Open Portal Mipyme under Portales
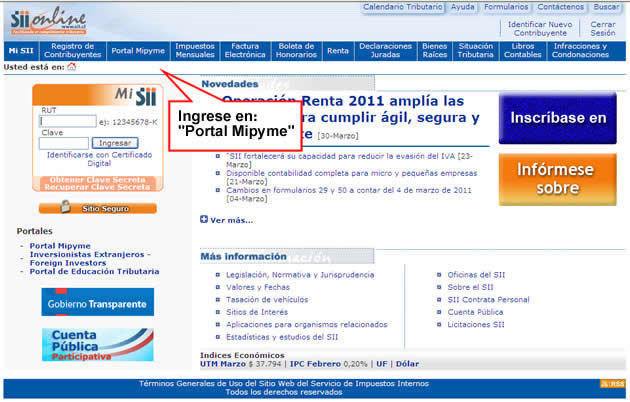 coord(60,246)
